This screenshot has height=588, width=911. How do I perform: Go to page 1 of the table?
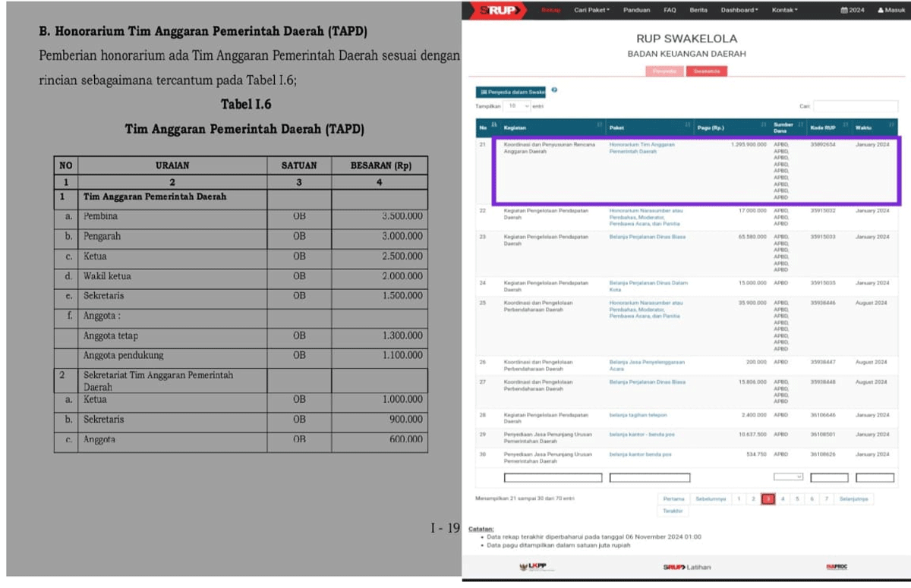click(x=739, y=498)
